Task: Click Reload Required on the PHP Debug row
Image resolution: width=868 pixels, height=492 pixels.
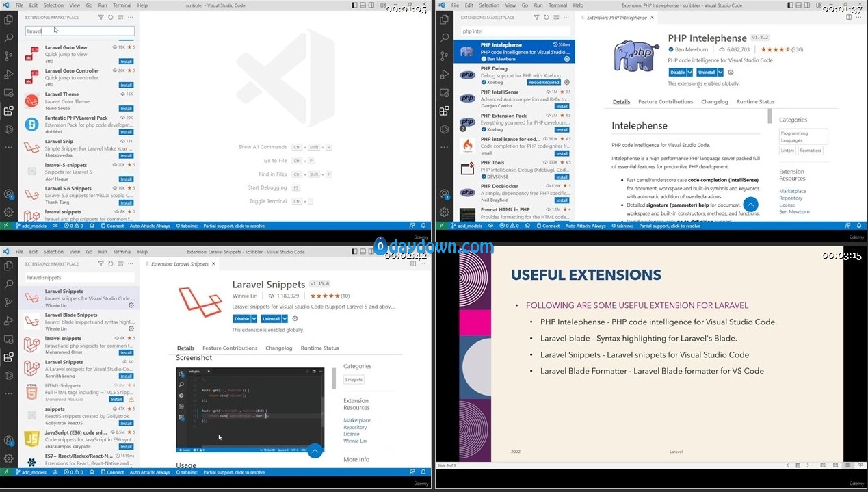Action: click(544, 82)
